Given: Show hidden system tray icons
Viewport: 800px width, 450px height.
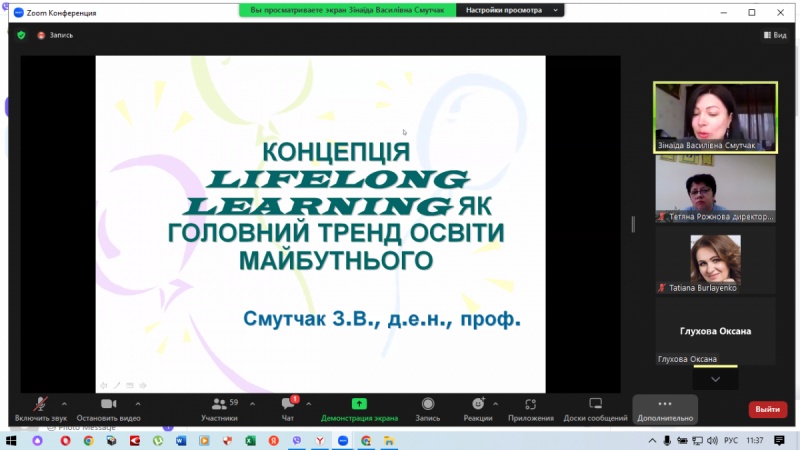Looking at the screenshot, I should point(652,440).
